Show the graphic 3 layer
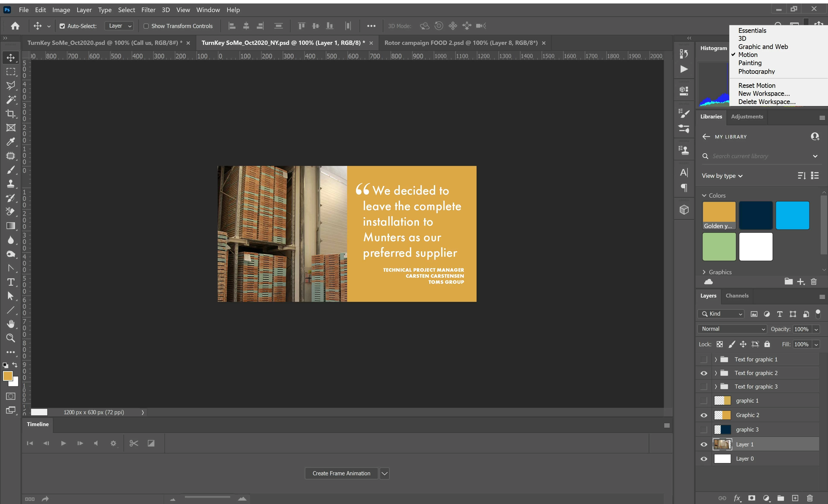Viewport: 828px width, 504px height. tap(704, 430)
